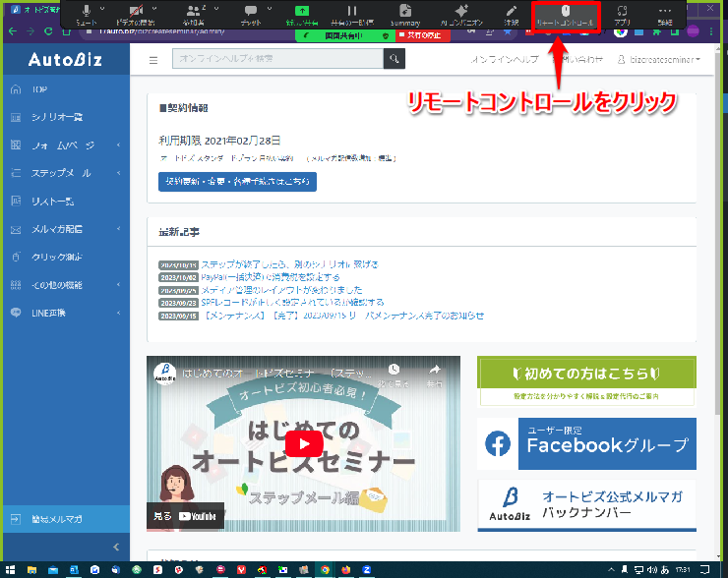This screenshot has height=578, width=728.
Task: Open the Zoom Apps icon
Action: point(622,14)
